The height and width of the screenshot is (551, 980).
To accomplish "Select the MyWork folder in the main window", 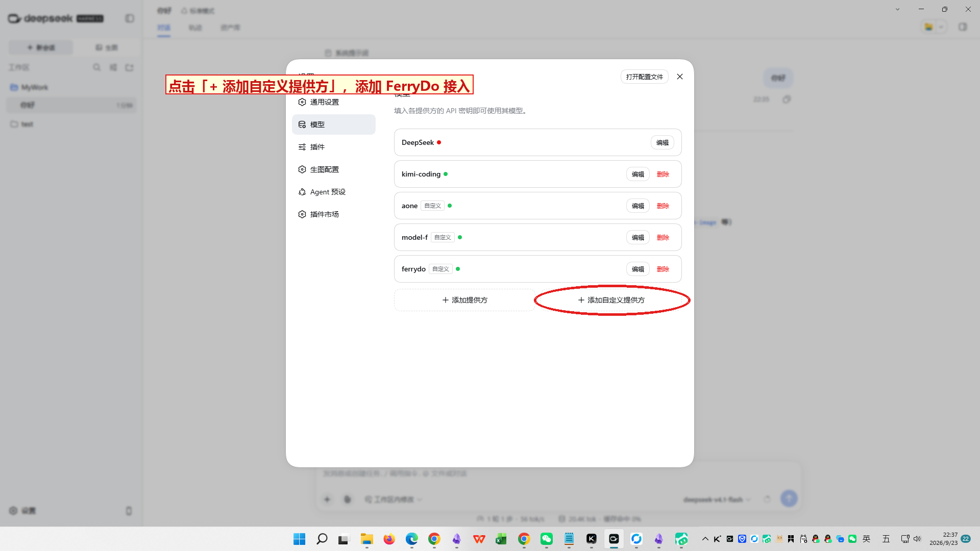I will [71, 87].
